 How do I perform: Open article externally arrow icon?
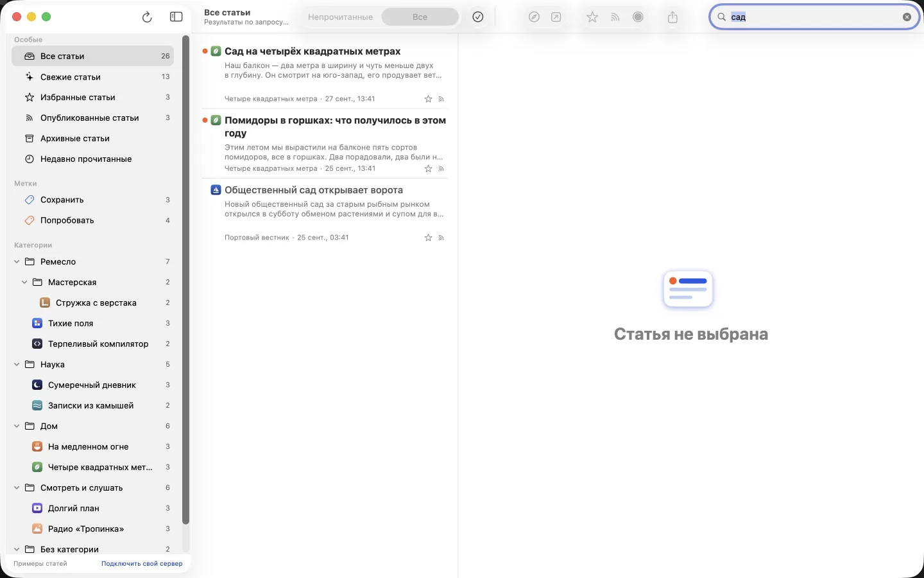click(556, 17)
